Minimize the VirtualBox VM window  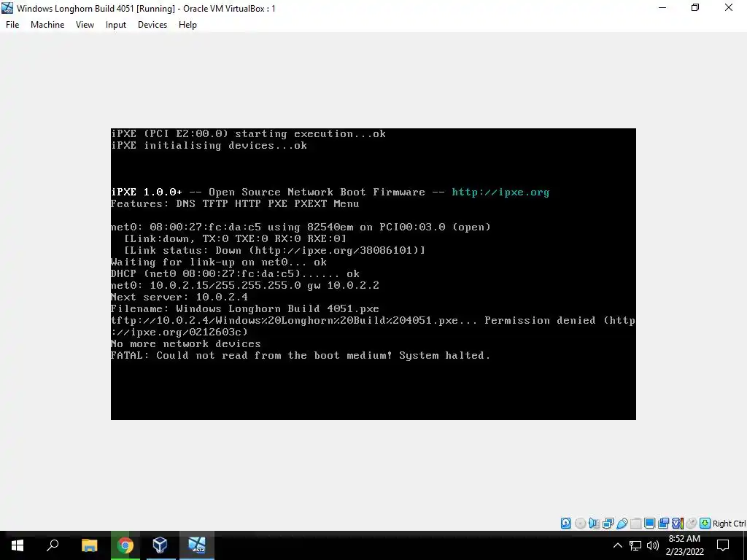662,8
